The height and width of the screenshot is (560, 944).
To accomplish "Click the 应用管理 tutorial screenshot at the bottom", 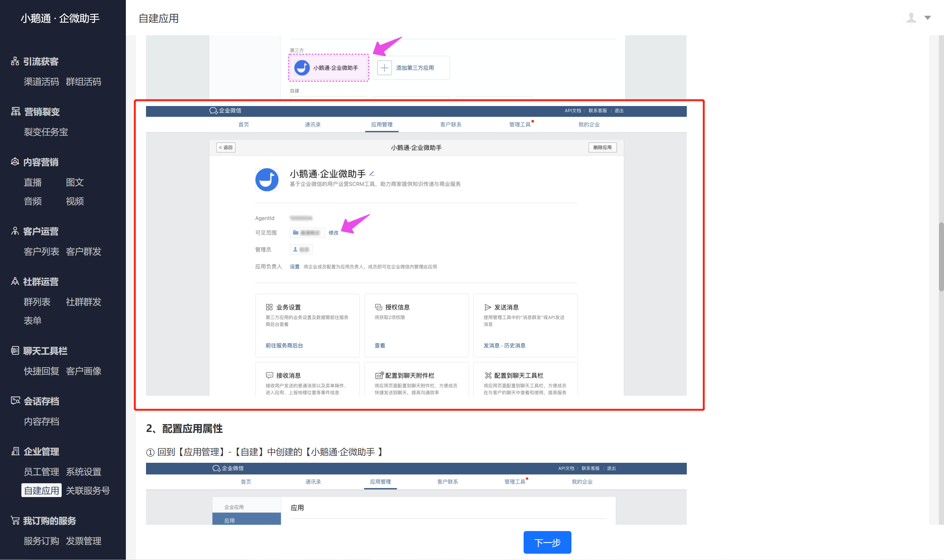I will [x=416, y=494].
